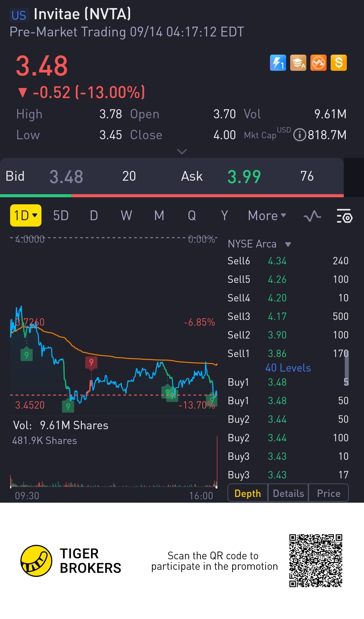Viewport: 364px width, 619px height.
Task: Open chart settings list-gear icon
Action: tap(344, 216)
